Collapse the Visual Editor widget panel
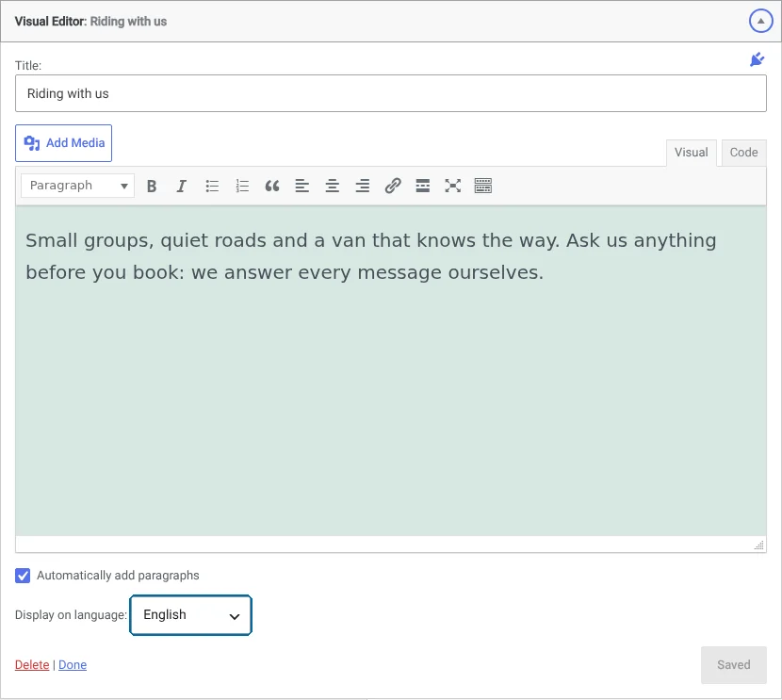The image size is (782, 700). point(760,21)
